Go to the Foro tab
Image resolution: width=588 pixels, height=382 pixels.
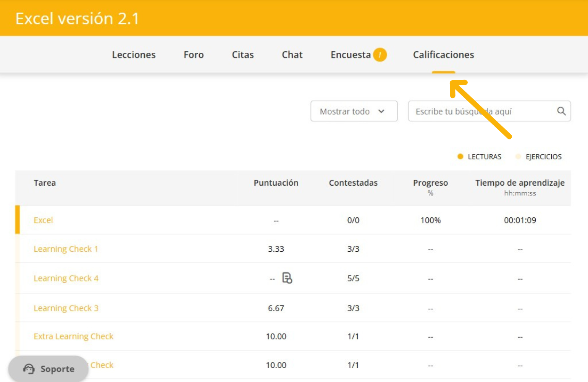pos(194,55)
